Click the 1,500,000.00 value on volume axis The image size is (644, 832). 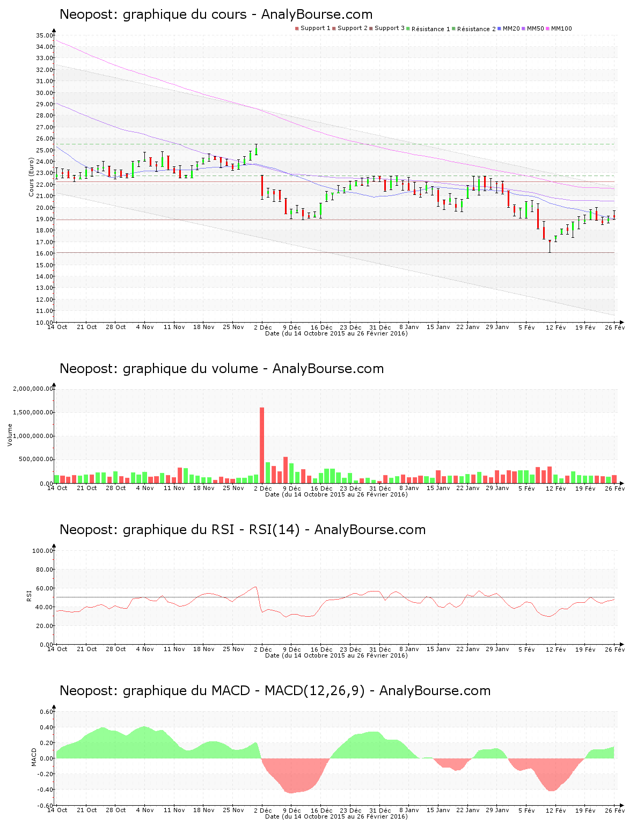tap(33, 413)
